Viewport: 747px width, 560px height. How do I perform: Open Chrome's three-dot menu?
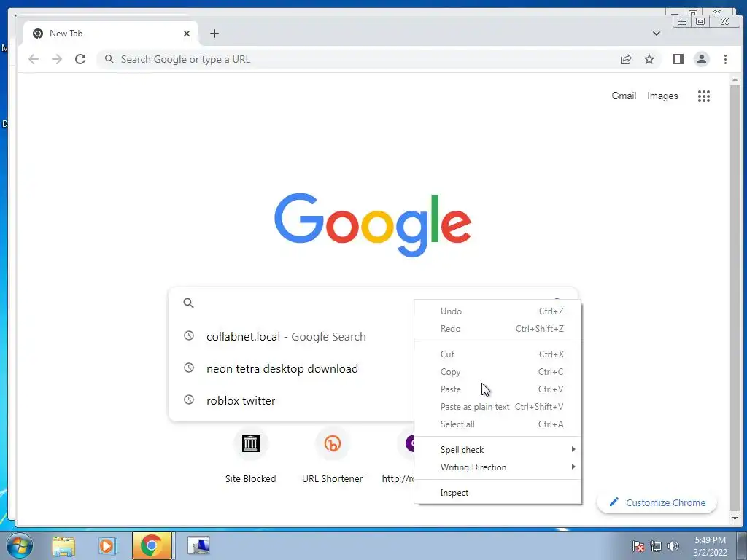point(725,59)
